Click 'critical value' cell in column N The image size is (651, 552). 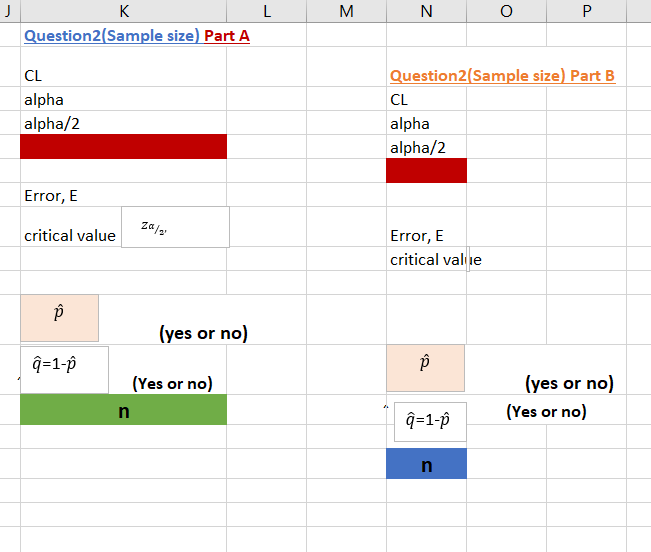pyautogui.click(x=426, y=259)
